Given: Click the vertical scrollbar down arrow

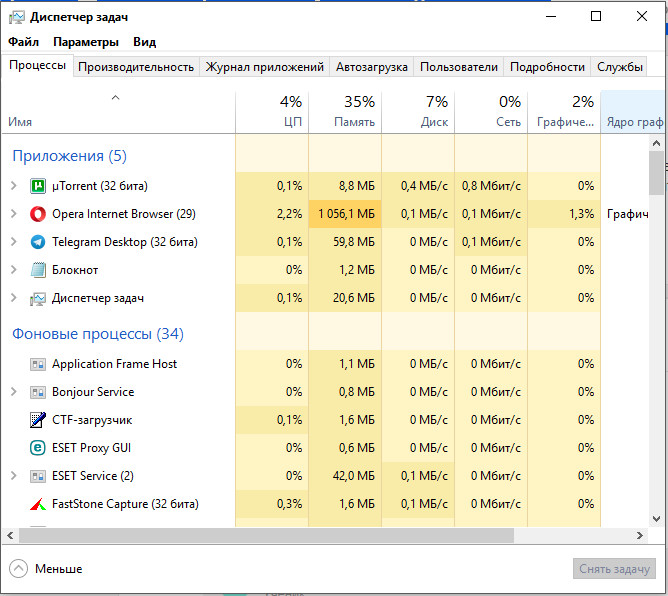Looking at the screenshot, I should (x=656, y=519).
